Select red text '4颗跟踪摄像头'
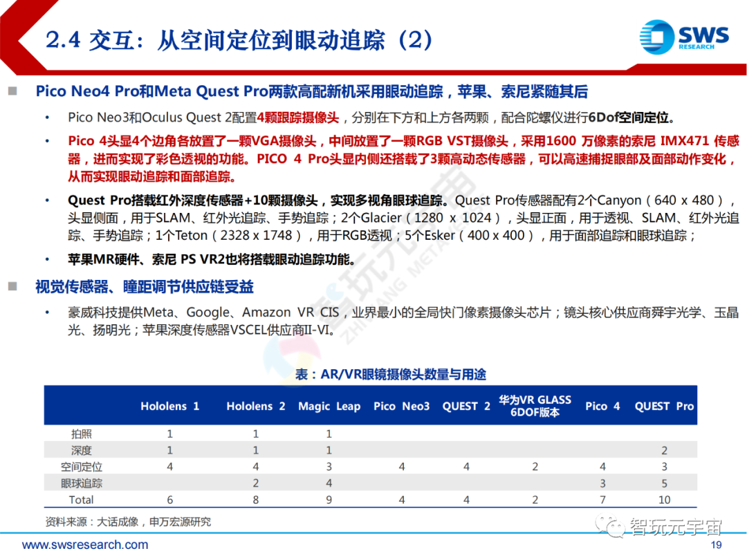The width and height of the screenshot is (747, 560). tap(298, 117)
